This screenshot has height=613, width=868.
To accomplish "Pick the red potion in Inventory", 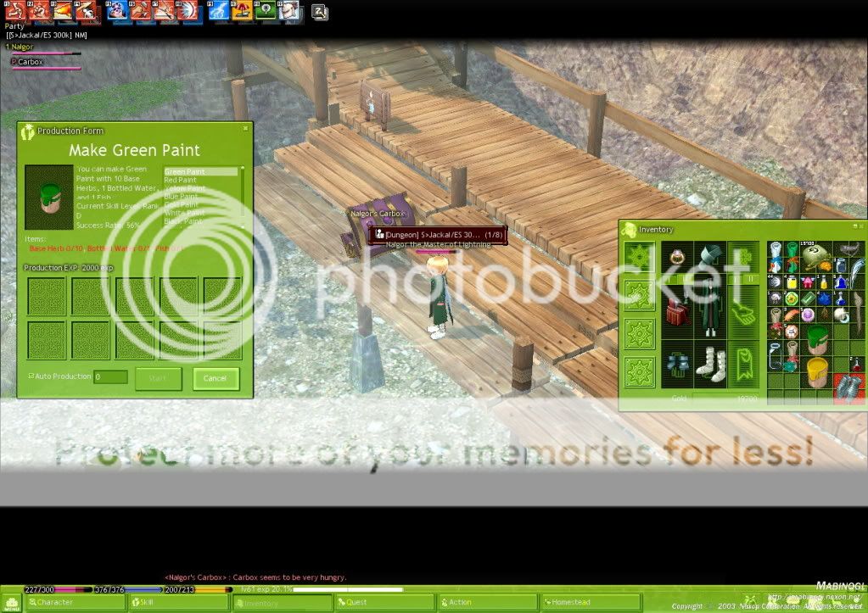I will point(856,364).
